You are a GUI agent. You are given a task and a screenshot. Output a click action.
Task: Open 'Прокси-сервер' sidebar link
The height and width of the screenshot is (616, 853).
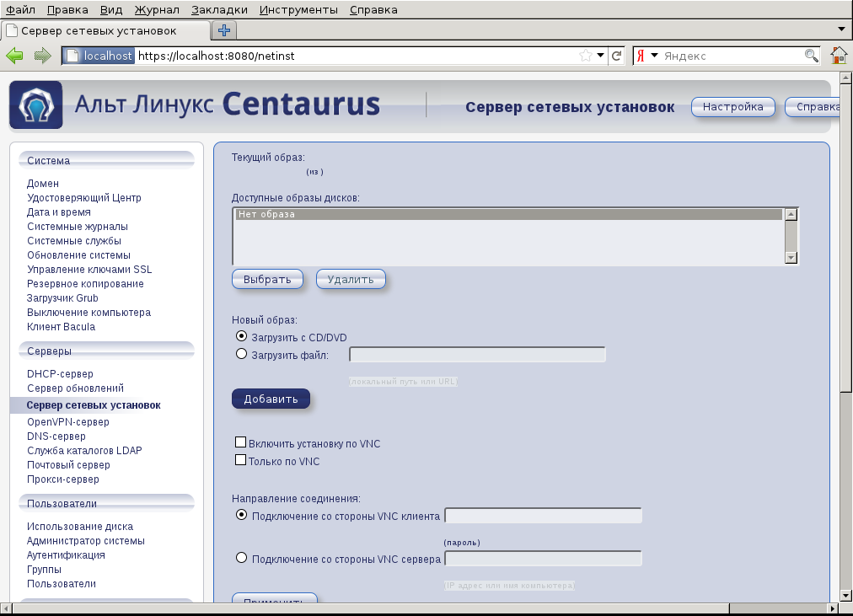pos(63,479)
